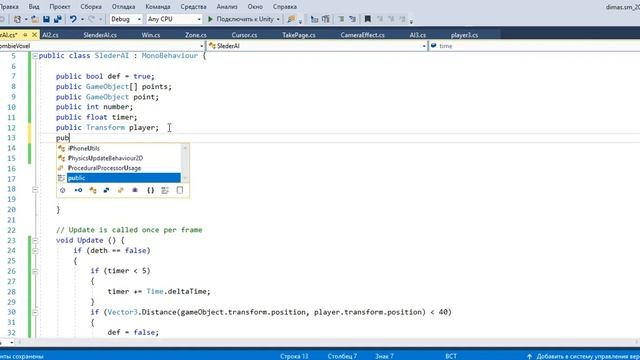Toggle the snippets IntelliSense filter
The height and width of the screenshot is (360, 640).
[180, 190]
